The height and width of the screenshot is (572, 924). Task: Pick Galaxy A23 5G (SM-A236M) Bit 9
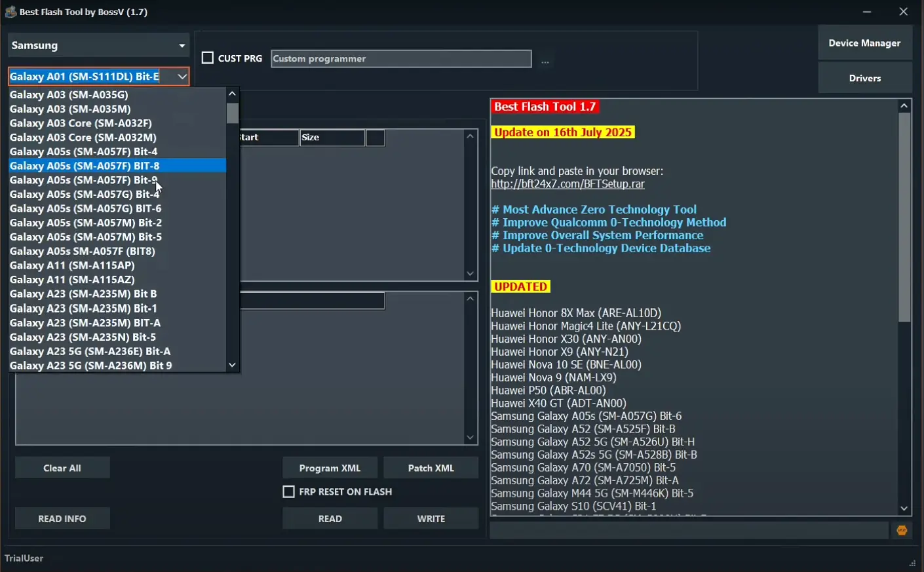117,366
